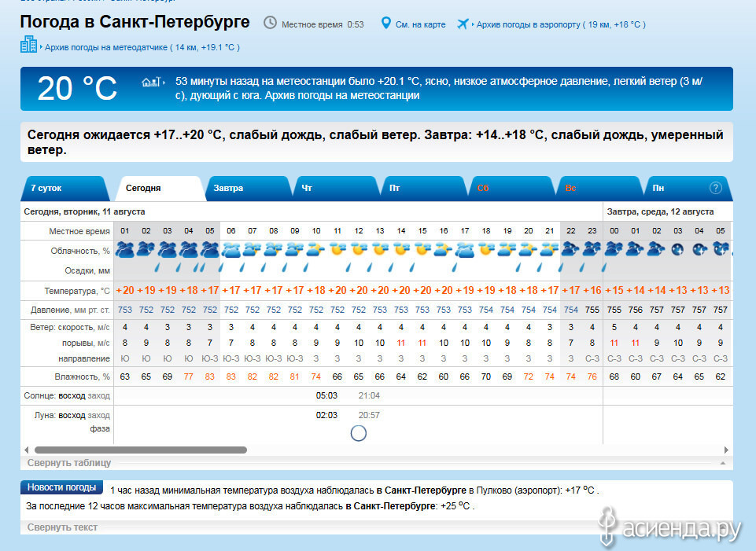
Task: Open the help question mark icon
Action: pos(716,188)
